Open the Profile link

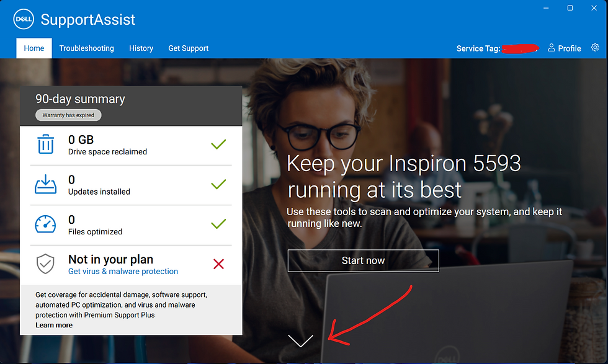click(564, 48)
